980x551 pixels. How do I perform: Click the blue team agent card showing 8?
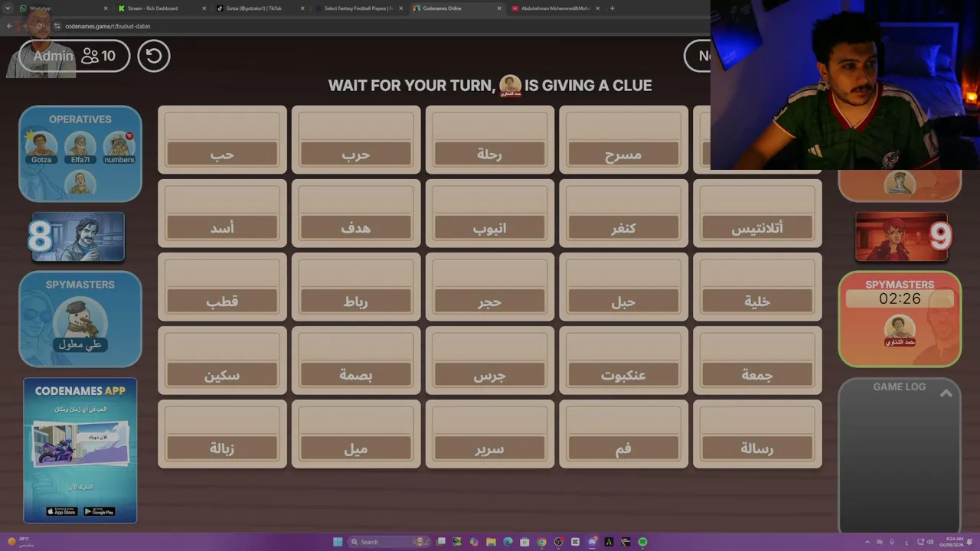point(77,237)
